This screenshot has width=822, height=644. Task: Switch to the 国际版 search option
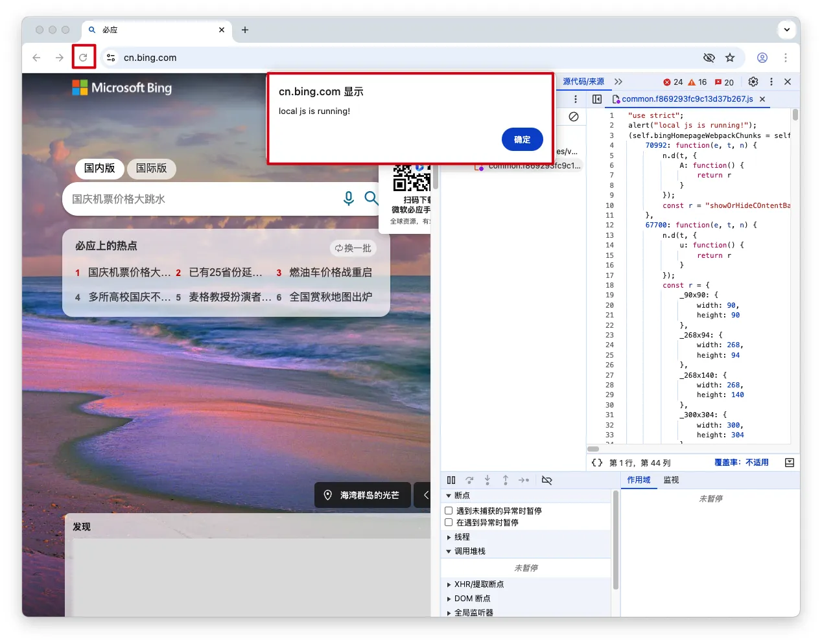pos(151,168)
